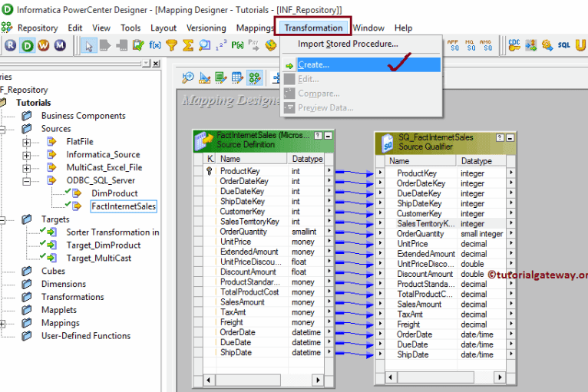Select Create... in Transformation menu

362,65
